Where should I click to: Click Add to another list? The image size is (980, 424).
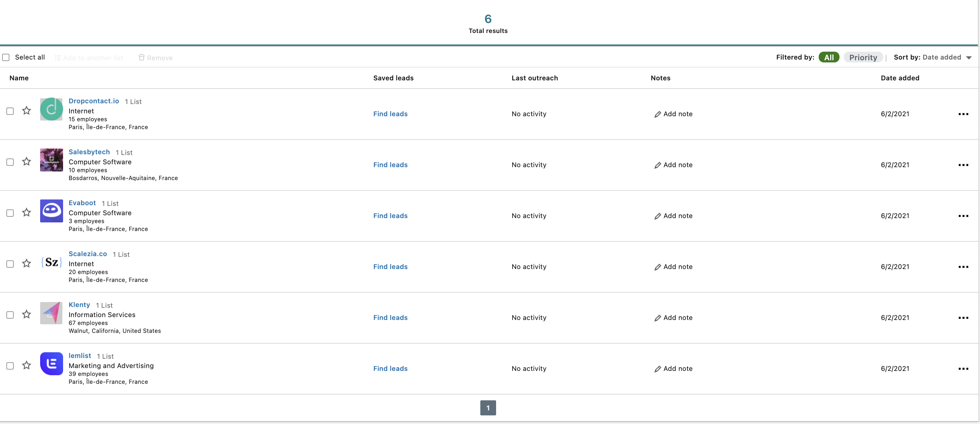pos(89,58)
